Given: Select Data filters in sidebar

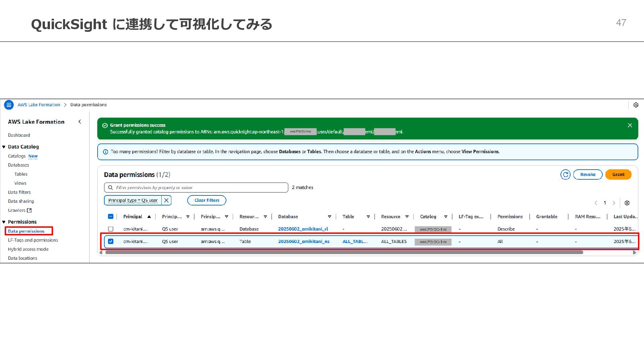Looking at the screenshot, I should click(x=19, y=192).
